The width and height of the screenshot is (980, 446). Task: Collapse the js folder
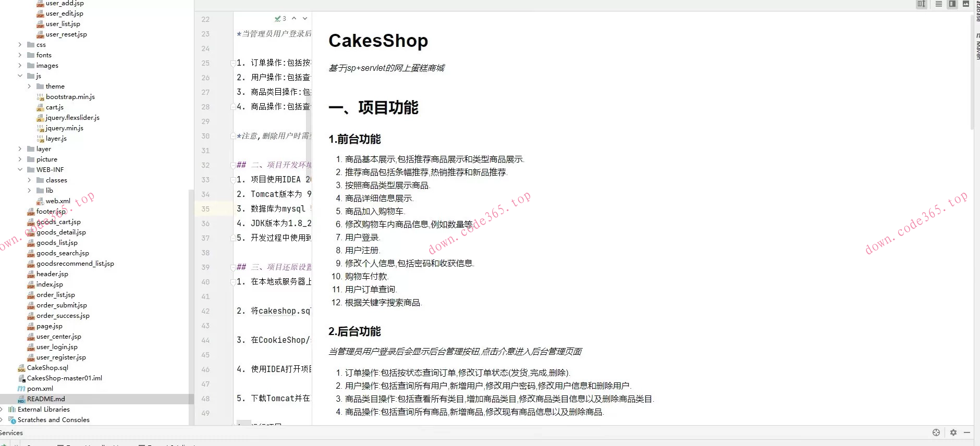pyautogui.click(x=20, y=76)
